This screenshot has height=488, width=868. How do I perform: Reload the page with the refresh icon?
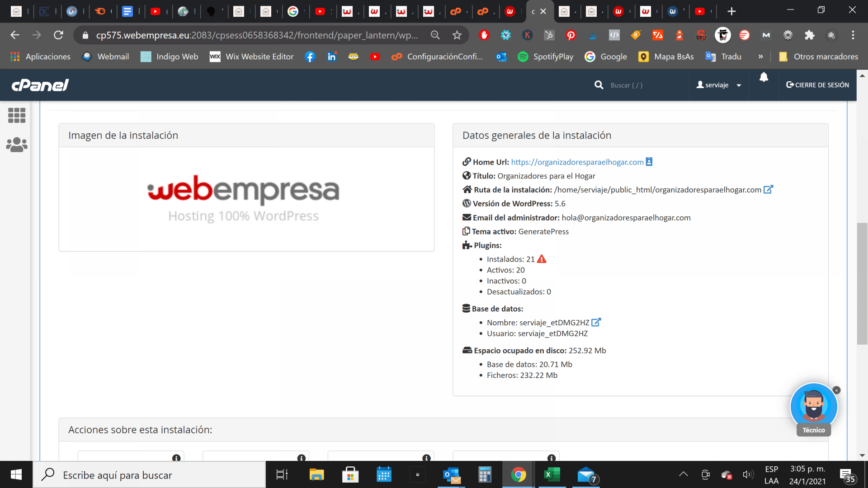pos(58,35)
